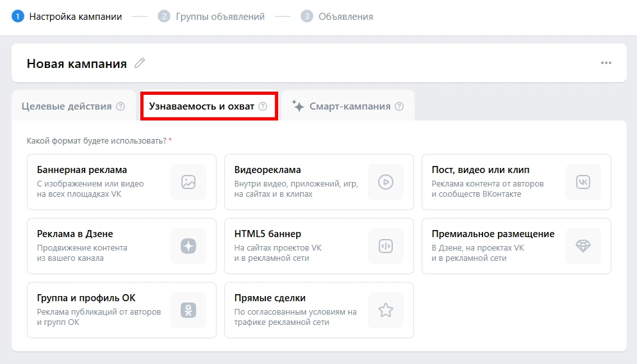637x364 pixels.
Task: Click the Dzen star icon
Action: (x=188, y=246)
